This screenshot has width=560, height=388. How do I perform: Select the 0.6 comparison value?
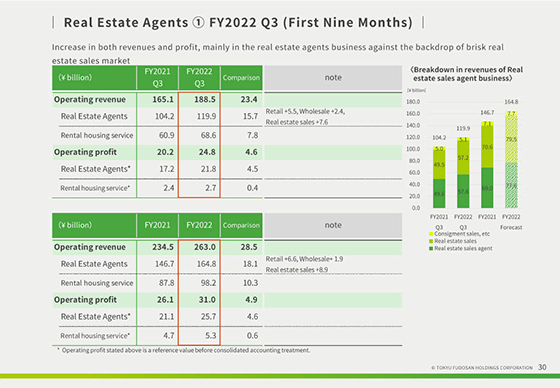tap(252, 335)
